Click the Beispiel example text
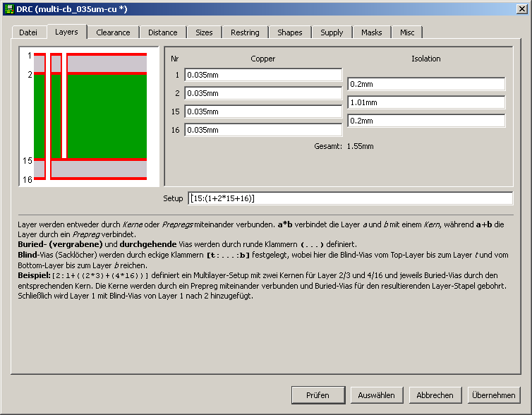 click(262, 285)
